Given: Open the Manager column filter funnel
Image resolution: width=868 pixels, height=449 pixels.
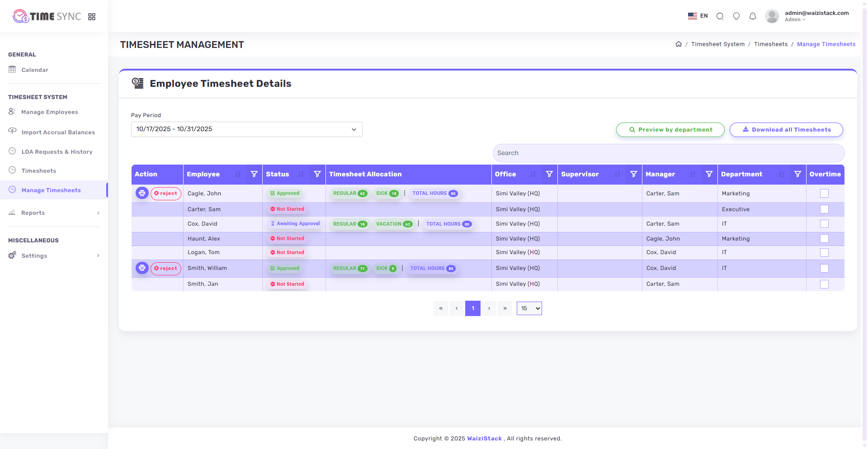Looking at the screenshot, I should coord(709,174).
